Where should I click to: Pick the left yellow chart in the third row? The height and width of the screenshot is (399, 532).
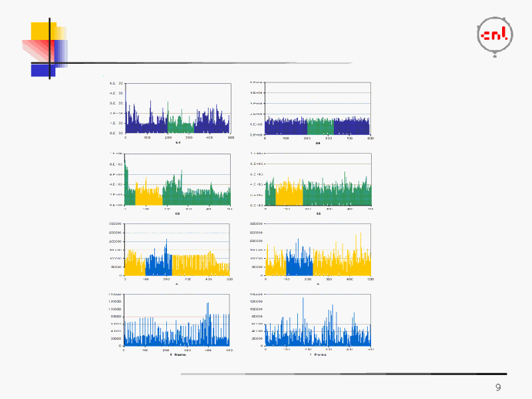coord(178,251)
